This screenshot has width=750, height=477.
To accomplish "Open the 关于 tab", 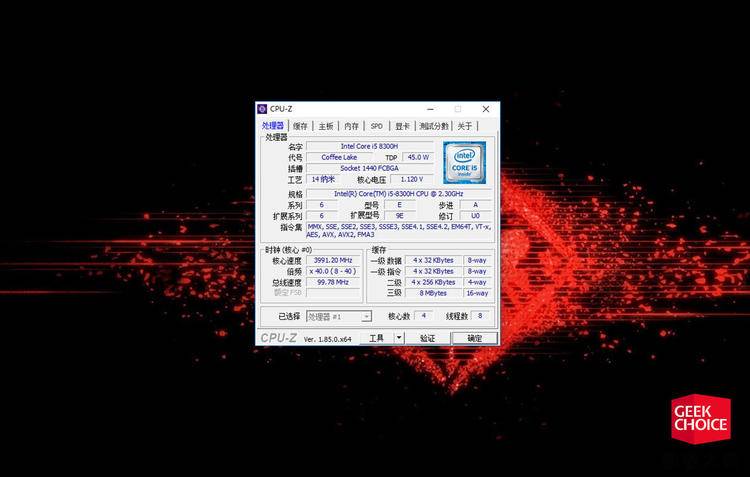I will [464, 126].
